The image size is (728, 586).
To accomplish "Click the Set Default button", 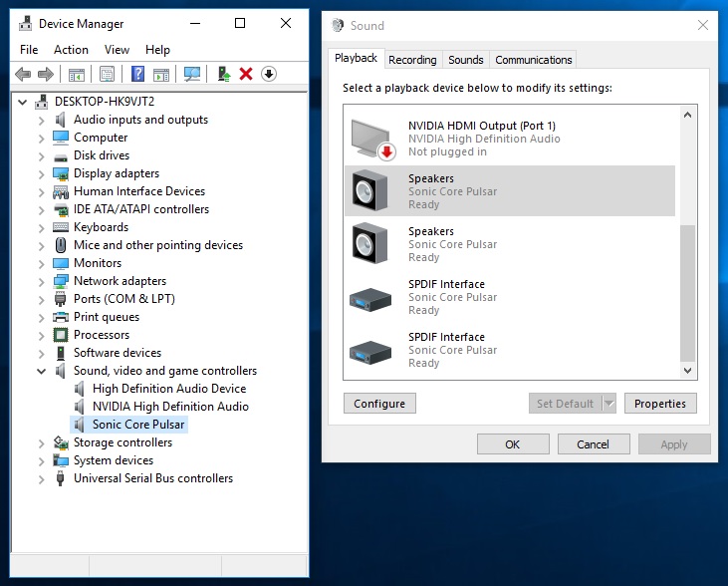I will (x=565, y=404).
